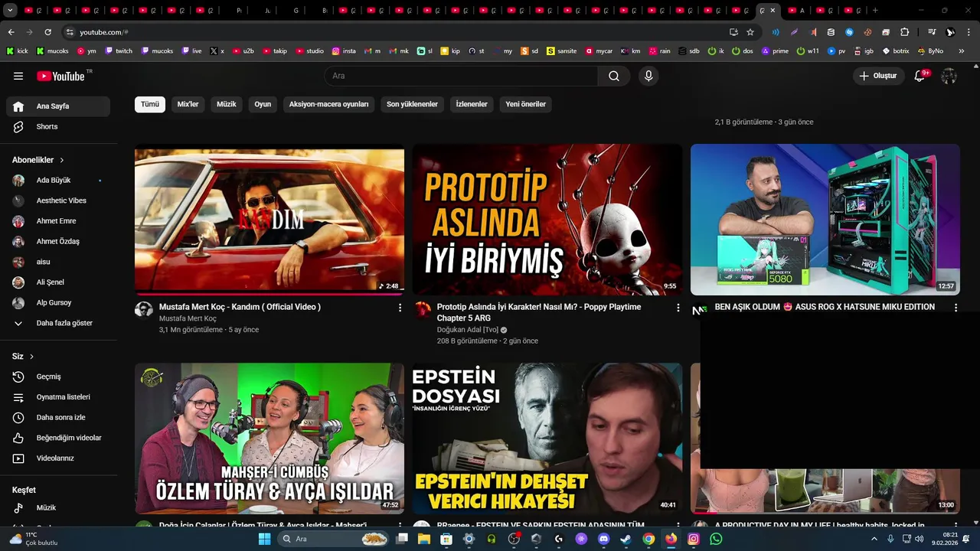Open Alp Gursoy channel subscription

coord(58,302)
